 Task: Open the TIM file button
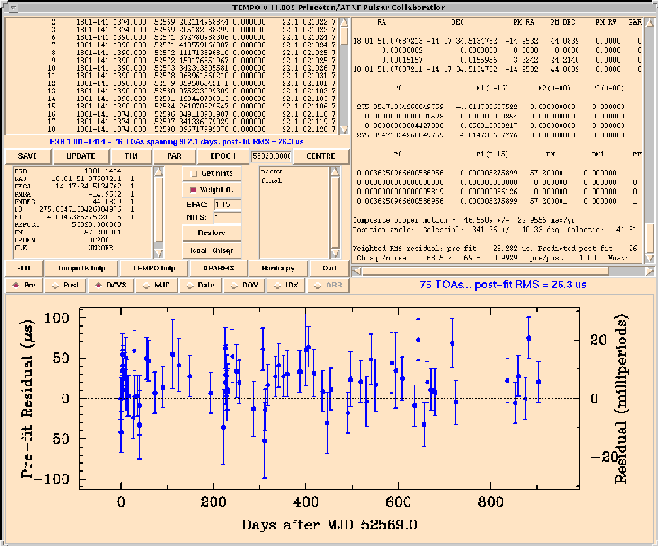tap(131, 156)
